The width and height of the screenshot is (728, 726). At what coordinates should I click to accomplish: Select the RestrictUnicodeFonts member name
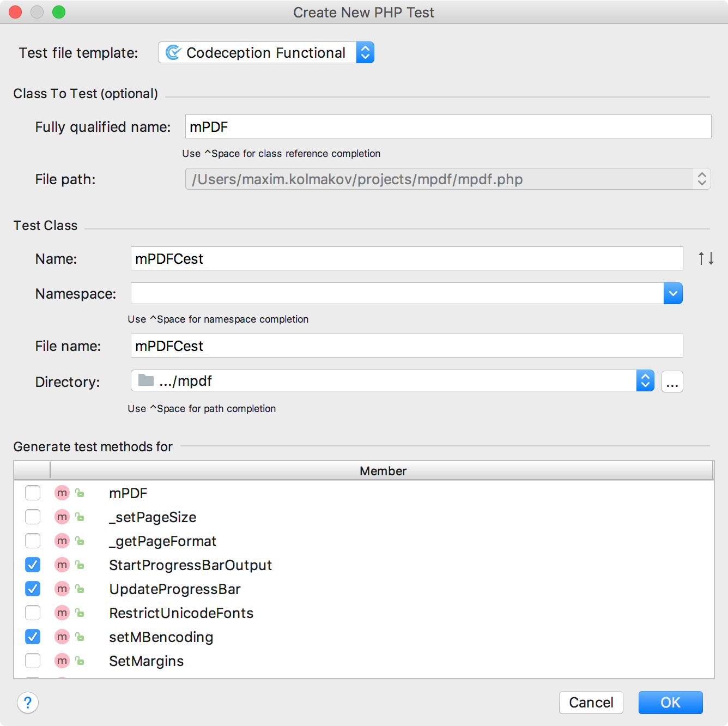point(181,613)
